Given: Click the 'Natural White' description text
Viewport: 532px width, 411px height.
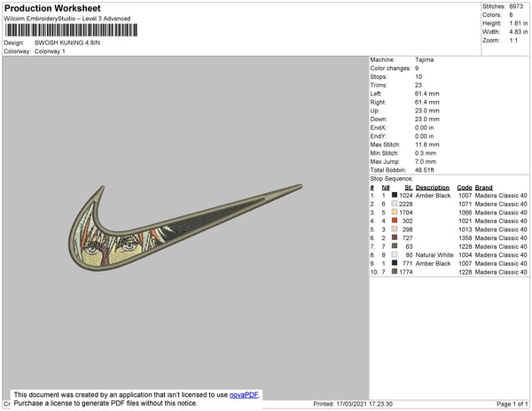Looking at the screenshot, I should 434,255.
